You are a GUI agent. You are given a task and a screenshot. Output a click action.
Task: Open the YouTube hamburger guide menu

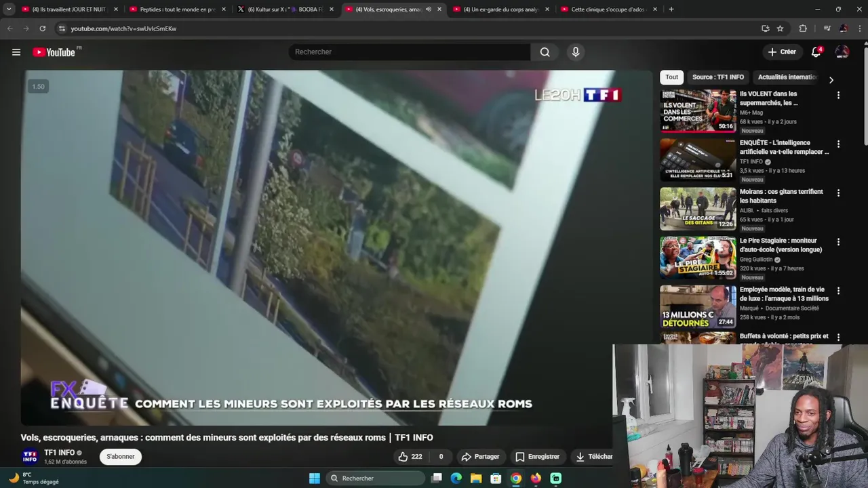point(16,52)
